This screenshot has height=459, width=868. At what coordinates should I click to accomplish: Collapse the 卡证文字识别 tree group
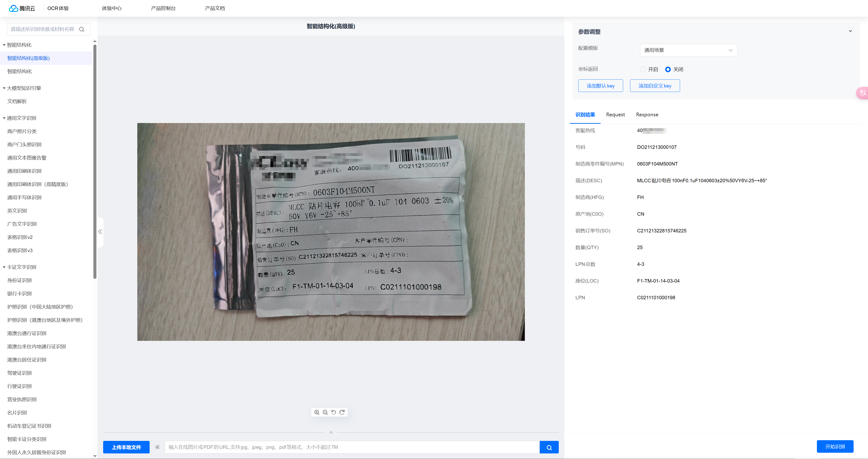point(4,267)
